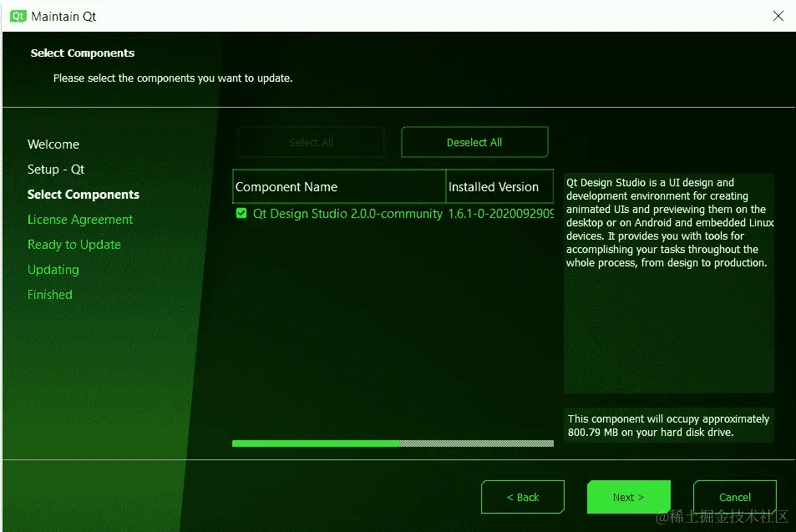Click the Qt logo icon in title bar

pyautogui.click(x=18, y=16)
